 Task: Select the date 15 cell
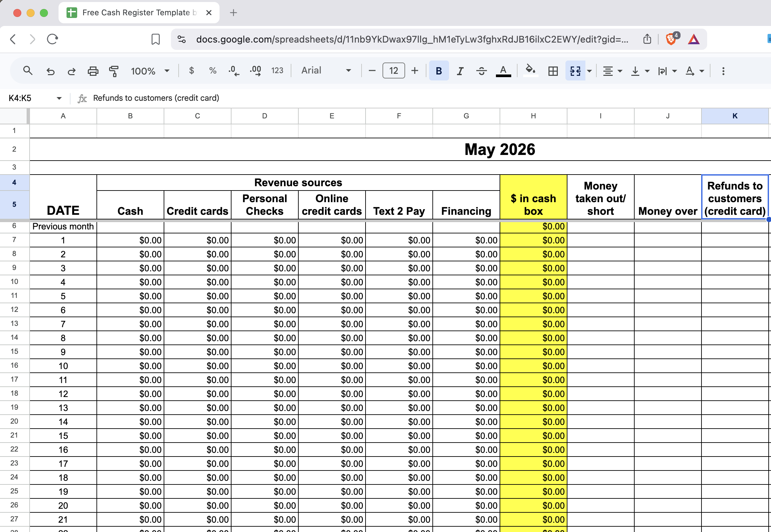(63, 436)
